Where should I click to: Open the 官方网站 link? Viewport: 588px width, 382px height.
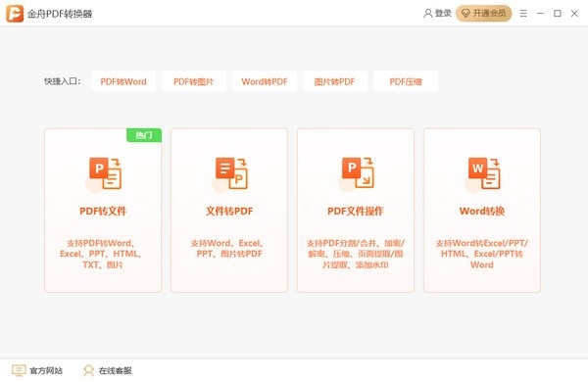pyautogui.click(x=46, y=370)
